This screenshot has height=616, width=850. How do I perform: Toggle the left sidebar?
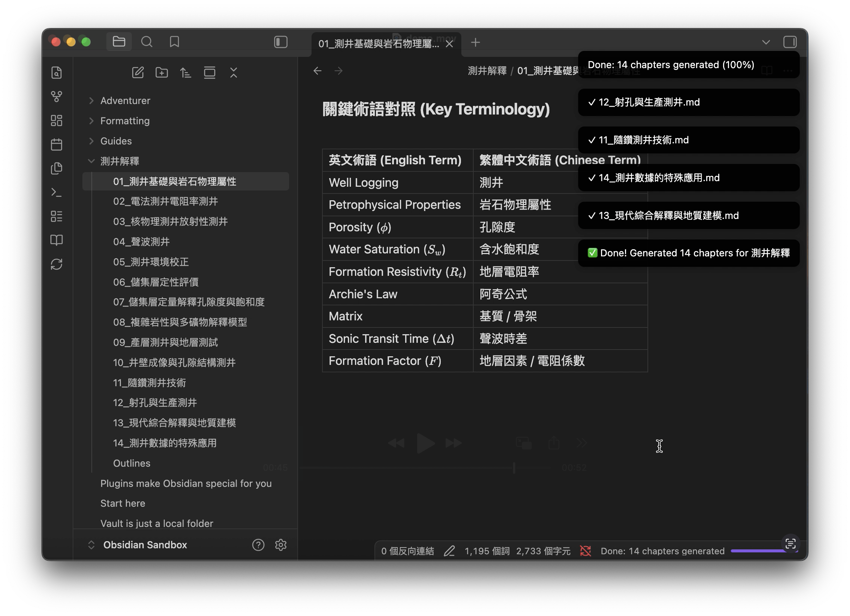[281, 42]
